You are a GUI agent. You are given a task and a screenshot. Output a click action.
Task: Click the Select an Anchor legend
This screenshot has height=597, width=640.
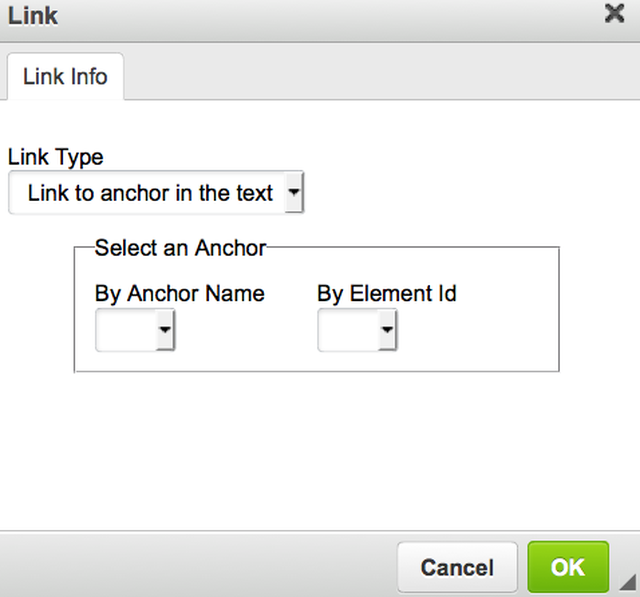[x=180, y=247]
